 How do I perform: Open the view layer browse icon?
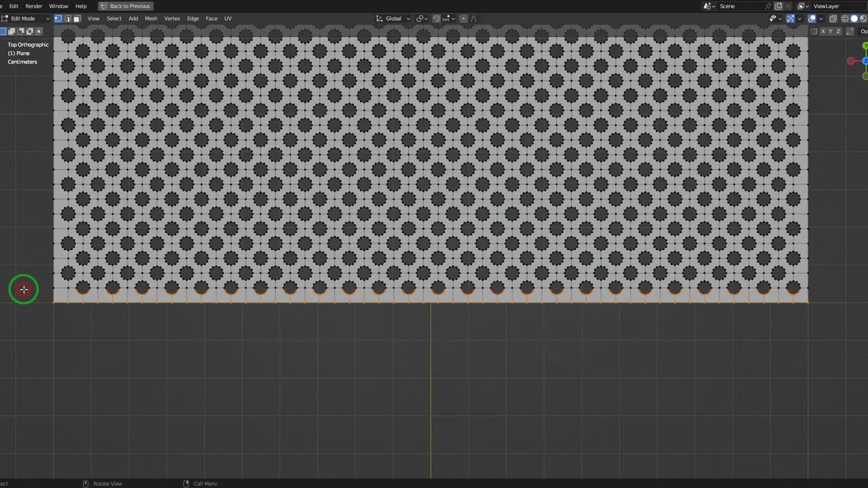pos(803,6)
